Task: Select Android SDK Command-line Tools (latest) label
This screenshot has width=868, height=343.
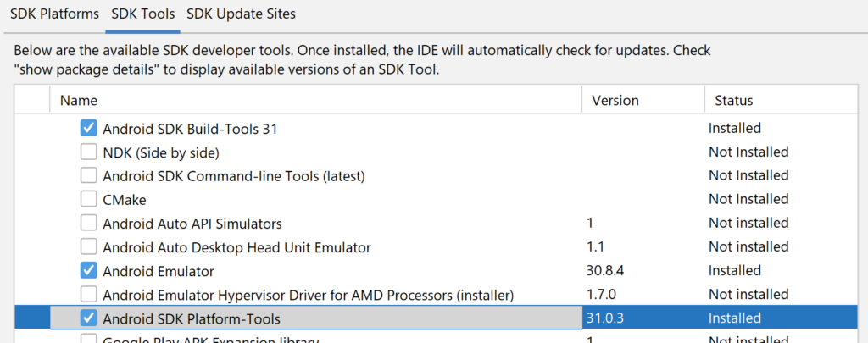Action: click(234, 176)
